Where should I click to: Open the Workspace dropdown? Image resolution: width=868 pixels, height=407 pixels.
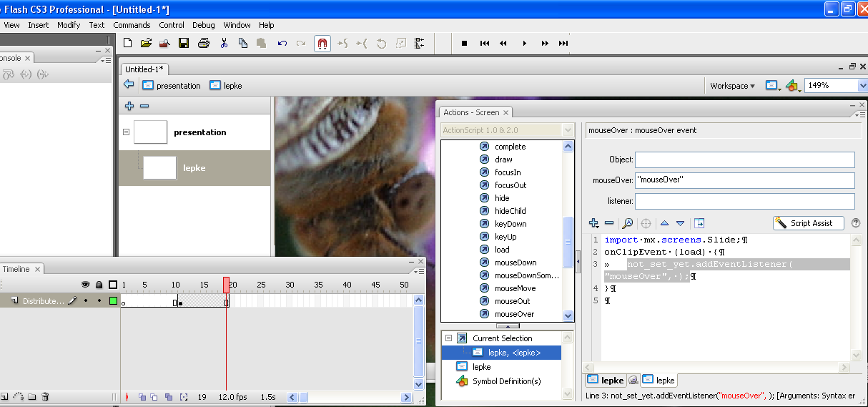[x=732, y=86]
